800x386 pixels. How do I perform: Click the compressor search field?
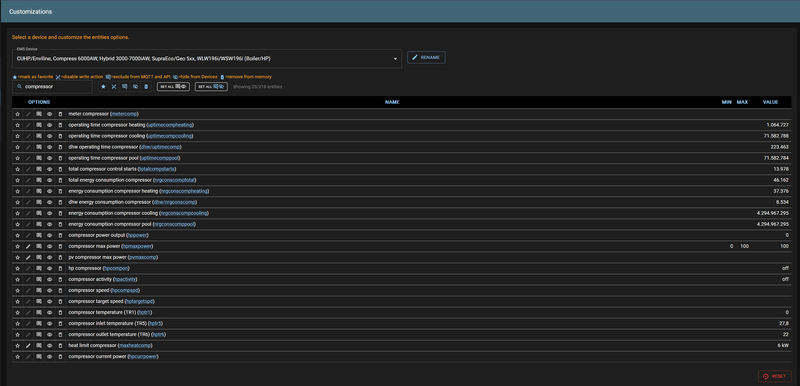pos(53,87)
